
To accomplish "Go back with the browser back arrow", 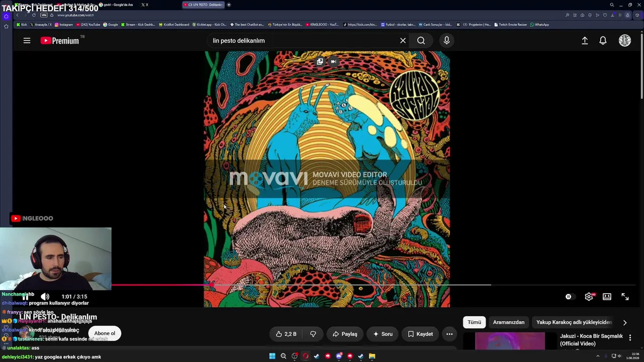I will [18, 15].
